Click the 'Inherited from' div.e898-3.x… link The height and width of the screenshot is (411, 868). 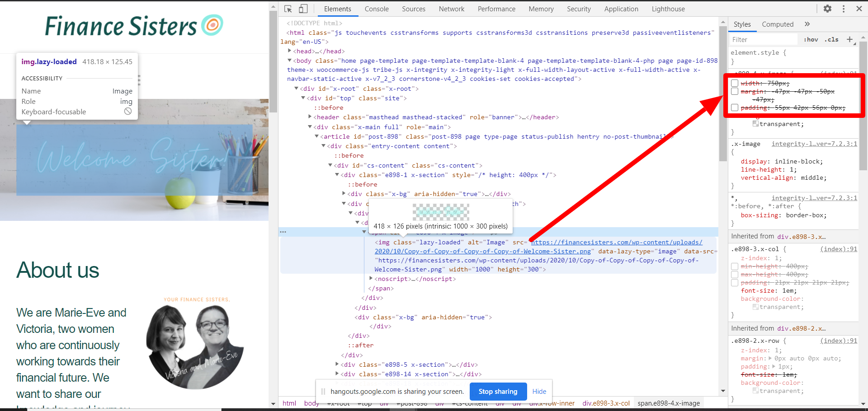[801, 237]
